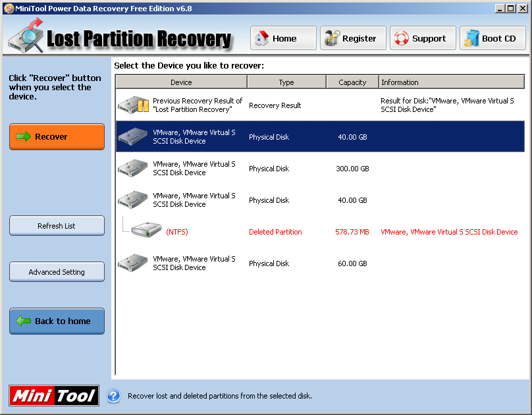
Task: Click the Lost Partition Recovery logo icon
Action: point(26,36)
